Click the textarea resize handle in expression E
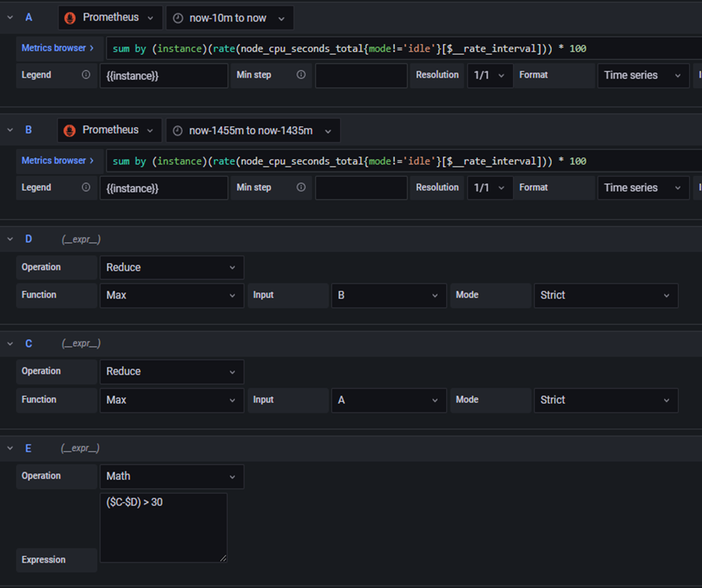 click(223, 558)
